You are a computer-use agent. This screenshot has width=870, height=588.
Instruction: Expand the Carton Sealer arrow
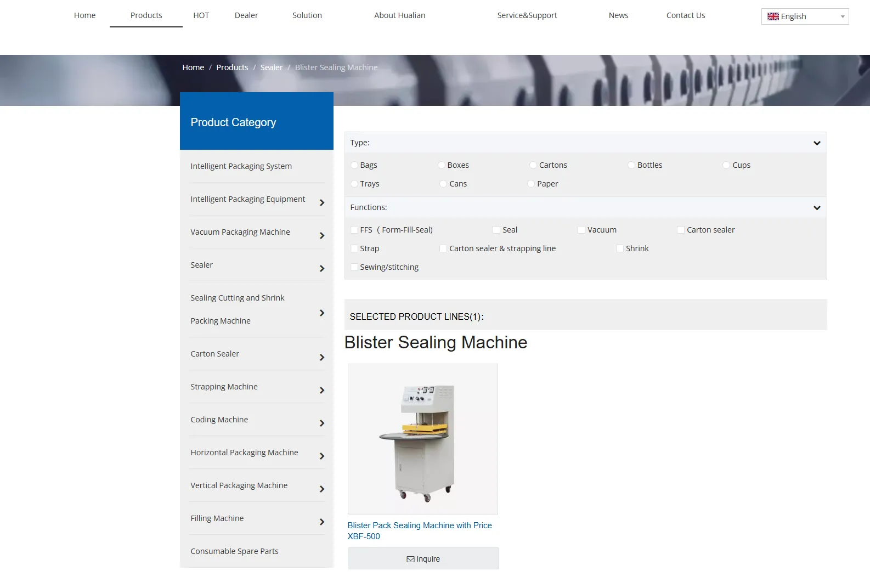pyautogui.click(x=322, y=357)
